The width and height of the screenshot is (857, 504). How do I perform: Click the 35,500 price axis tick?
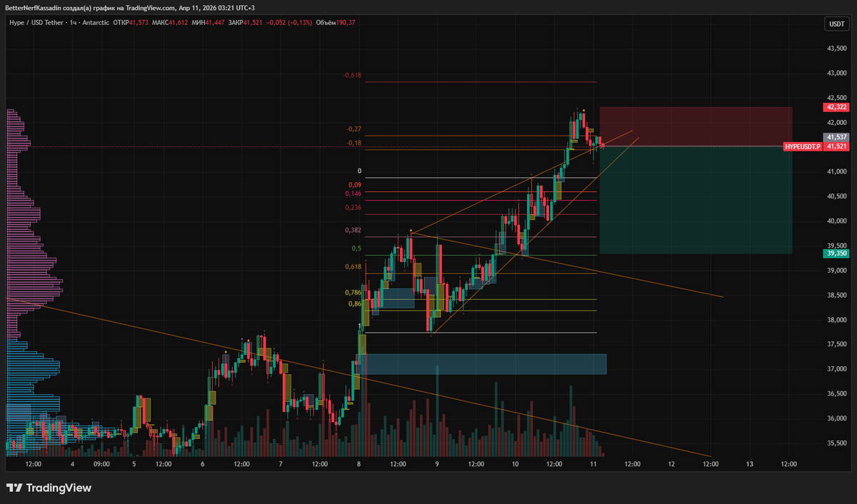coord(837,443)
